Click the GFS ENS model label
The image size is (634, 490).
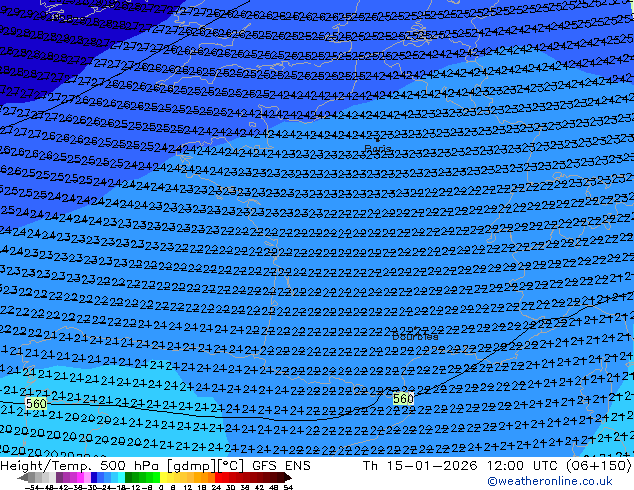pos(281,466)
